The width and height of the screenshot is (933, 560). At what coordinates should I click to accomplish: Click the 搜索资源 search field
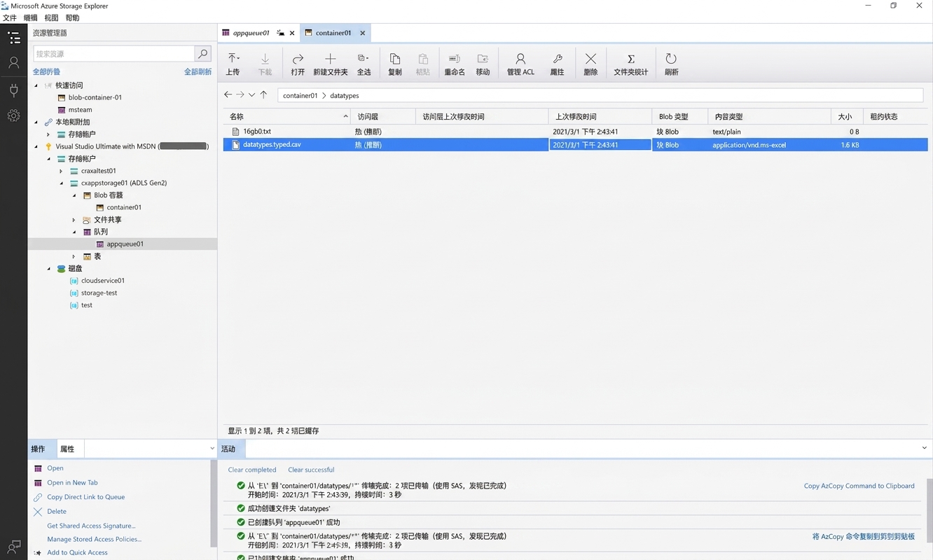[114, 53]
